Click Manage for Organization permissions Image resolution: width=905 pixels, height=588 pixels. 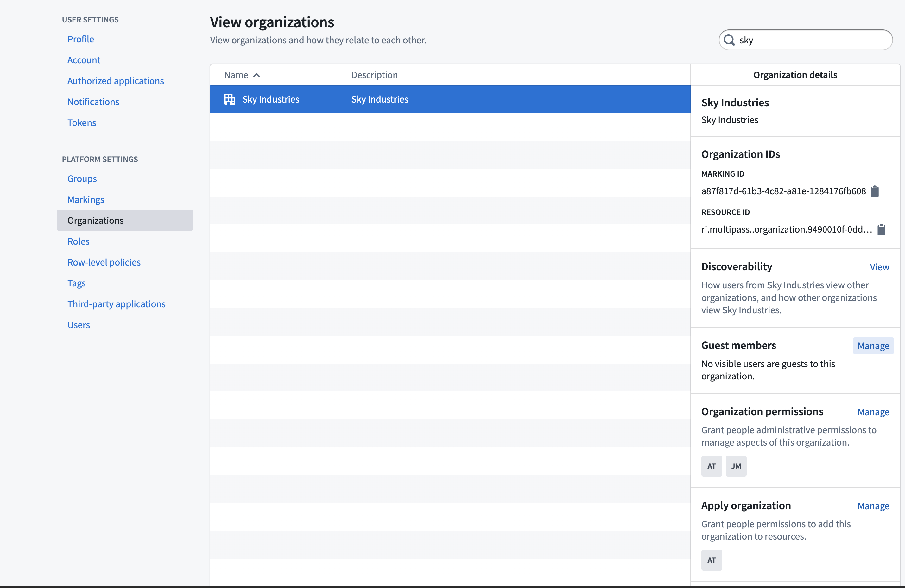pyautogui.click(x=873, y=411)
